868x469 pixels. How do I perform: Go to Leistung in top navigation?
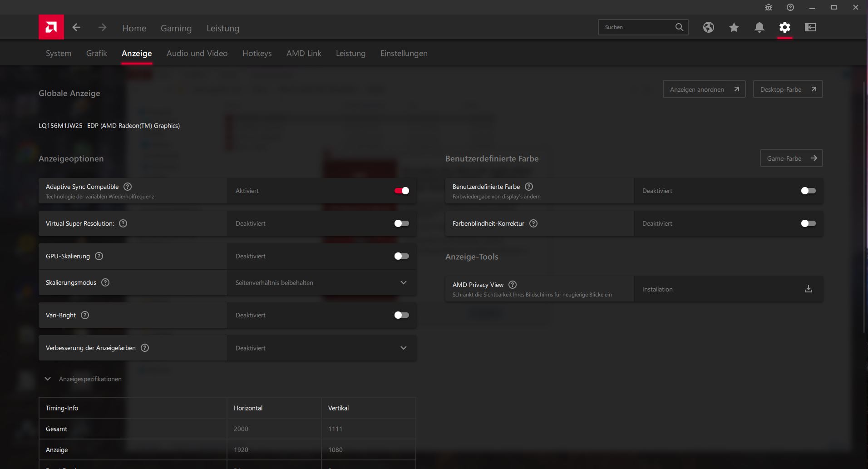tap(223, 28)
